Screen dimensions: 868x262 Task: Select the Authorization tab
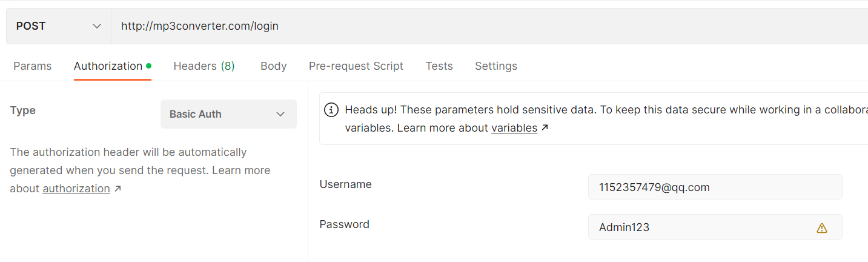pos(108,66)
